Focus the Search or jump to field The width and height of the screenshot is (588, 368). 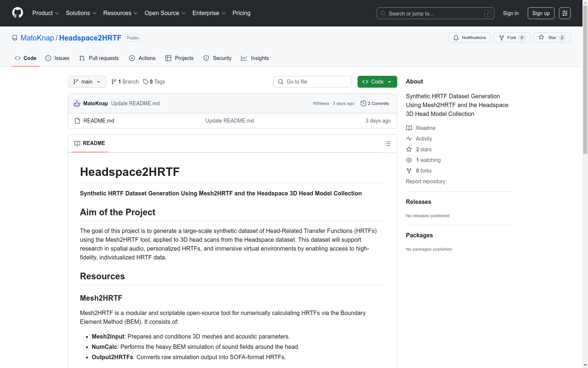pyautogui.click(x=435, y=13)
